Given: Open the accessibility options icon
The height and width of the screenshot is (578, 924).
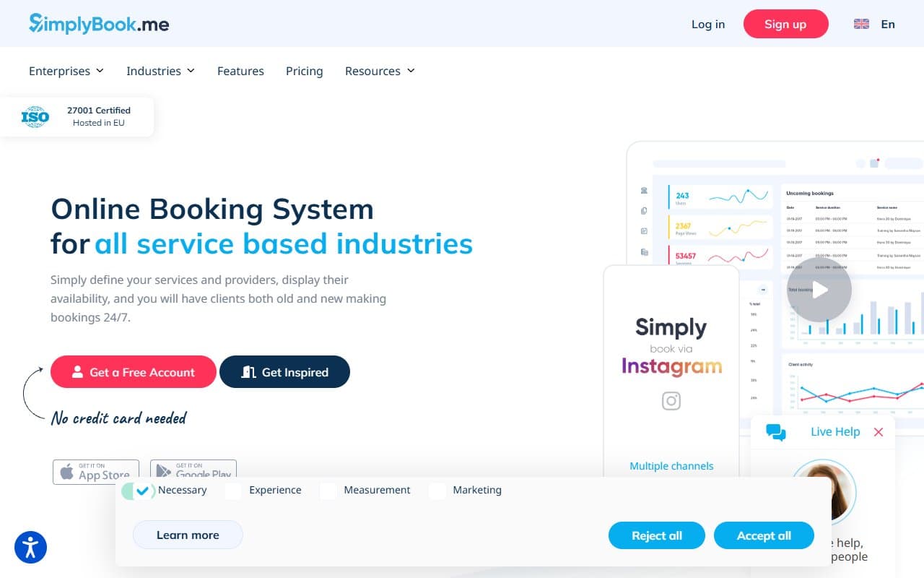Looking at the screenshot, I should [30, 548].
